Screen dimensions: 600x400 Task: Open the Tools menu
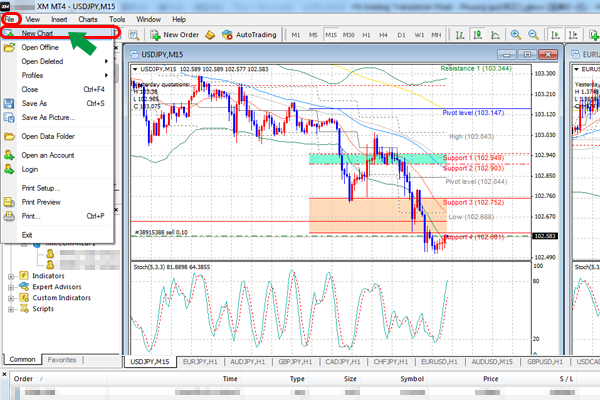[117, 19]
